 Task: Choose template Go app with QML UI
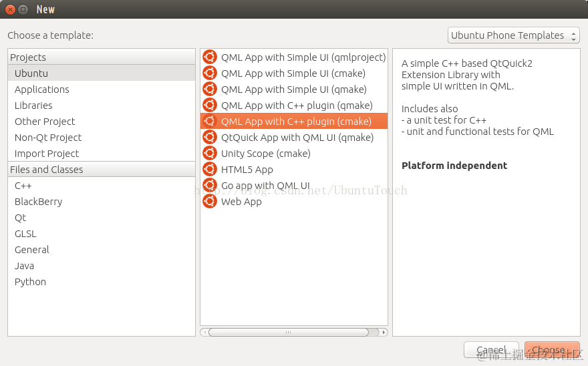[294, 185]
